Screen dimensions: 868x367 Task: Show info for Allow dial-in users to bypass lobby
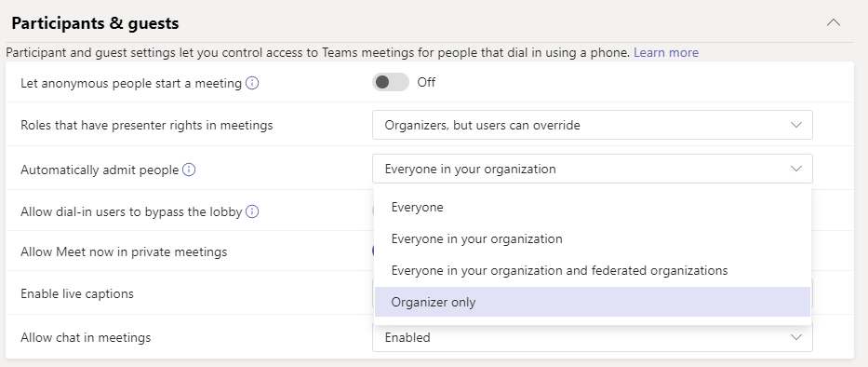click(x=252, y=211)
